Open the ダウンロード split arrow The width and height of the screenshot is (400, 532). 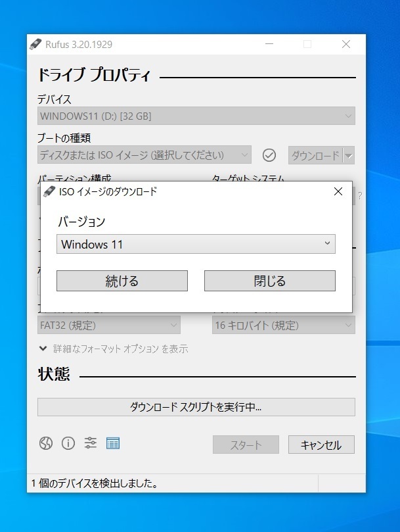tap(349, 155)
